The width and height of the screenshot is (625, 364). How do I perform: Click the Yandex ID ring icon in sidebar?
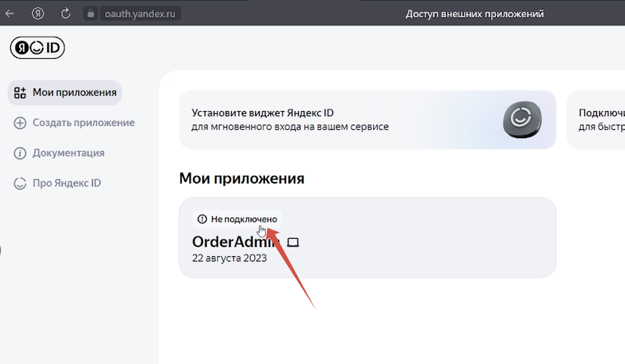coord(20,183)
